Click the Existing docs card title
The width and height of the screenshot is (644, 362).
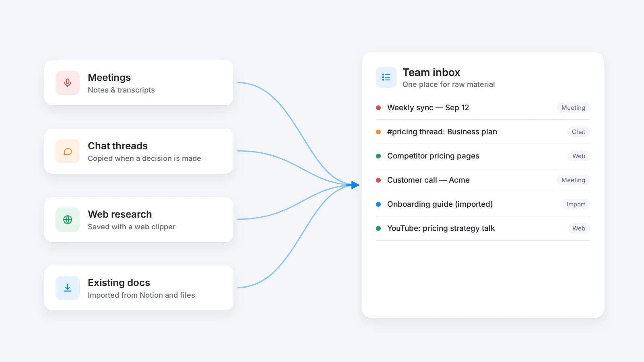[119, 283]
